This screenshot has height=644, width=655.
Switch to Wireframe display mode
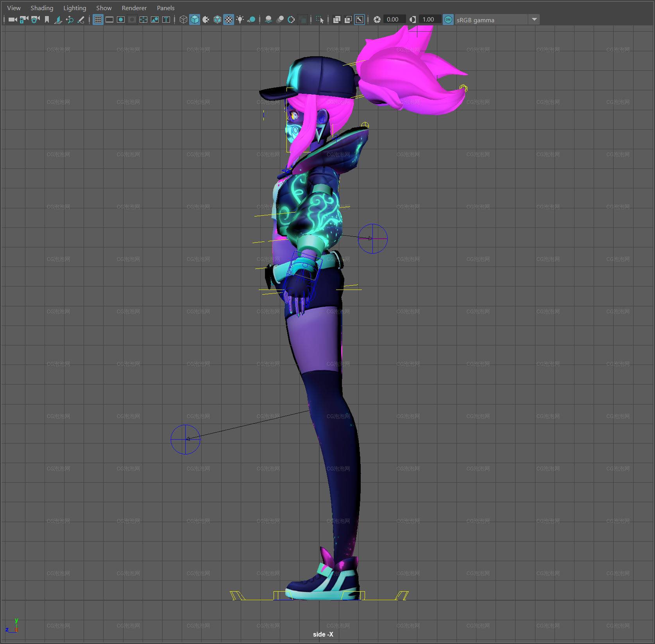coord(183,20)
